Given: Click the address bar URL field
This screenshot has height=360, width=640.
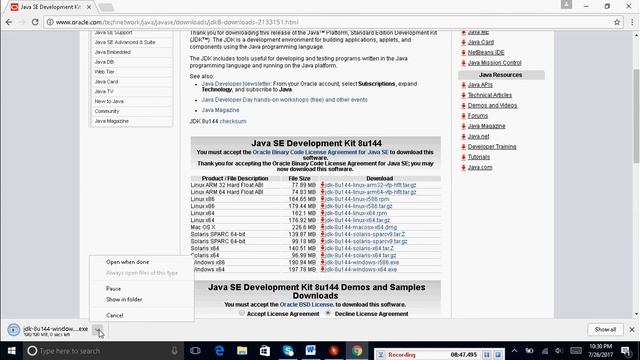Looking at the screenshot, I should pyautogui.click(x=327, y=22).
